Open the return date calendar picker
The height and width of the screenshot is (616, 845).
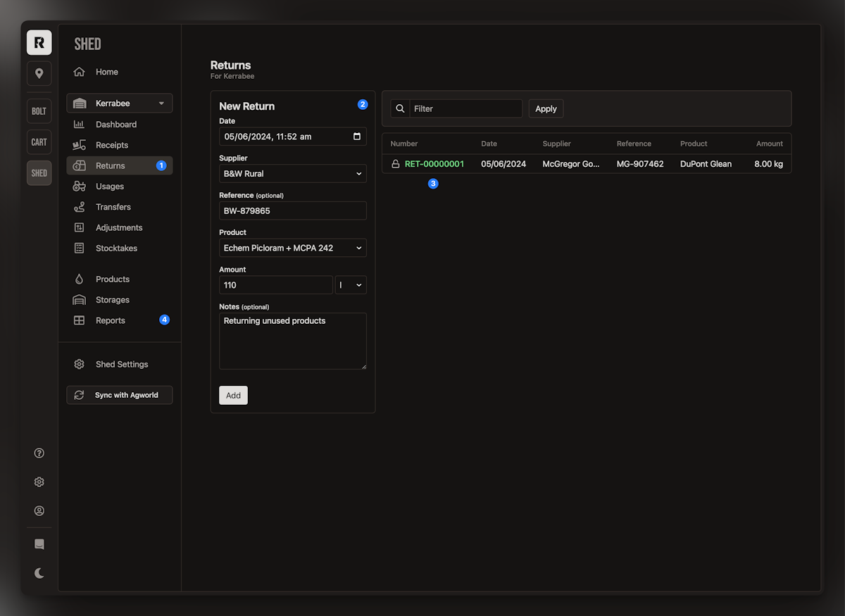click(358, 136)
